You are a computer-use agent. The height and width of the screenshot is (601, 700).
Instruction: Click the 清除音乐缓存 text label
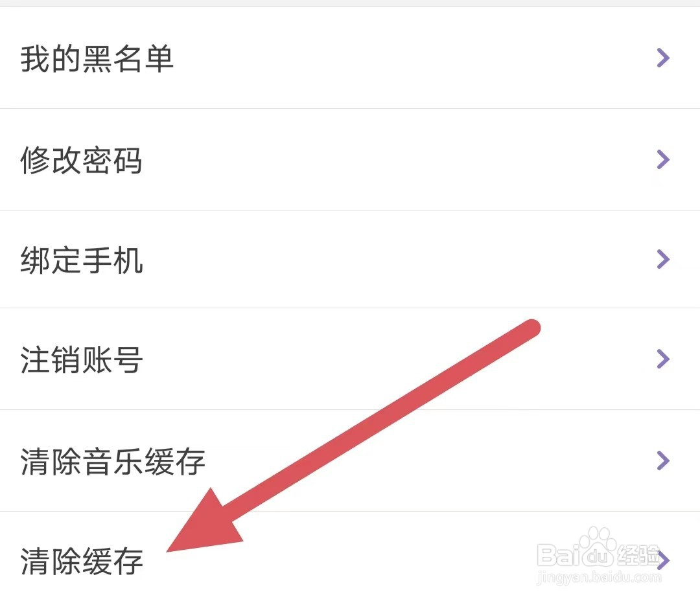(113, 461)
